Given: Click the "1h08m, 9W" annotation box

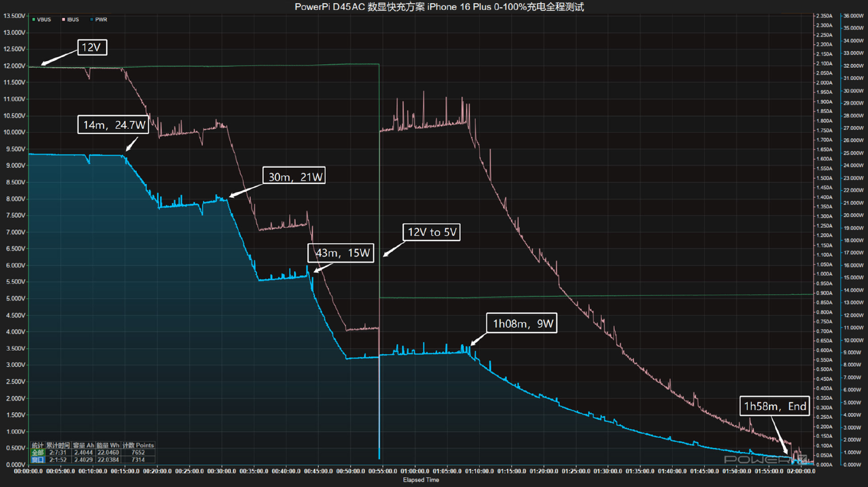Looking at the screenshot, I should (x=522, y=323).
